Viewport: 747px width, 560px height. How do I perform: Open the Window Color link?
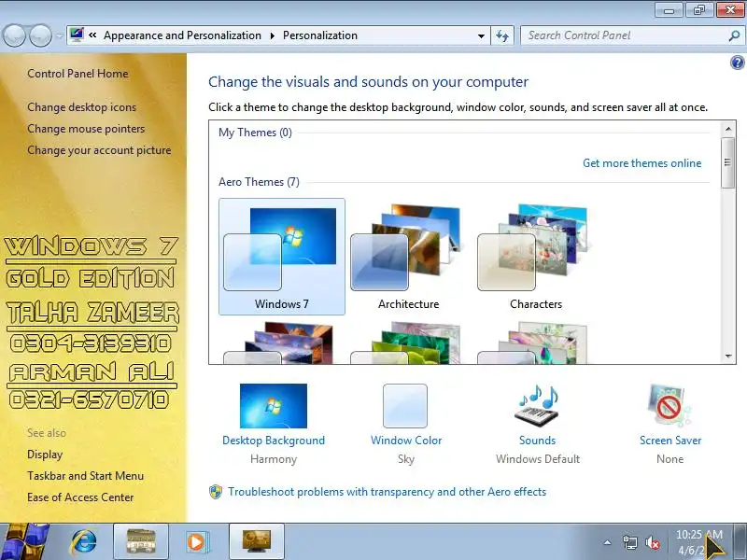pos(406,441)
